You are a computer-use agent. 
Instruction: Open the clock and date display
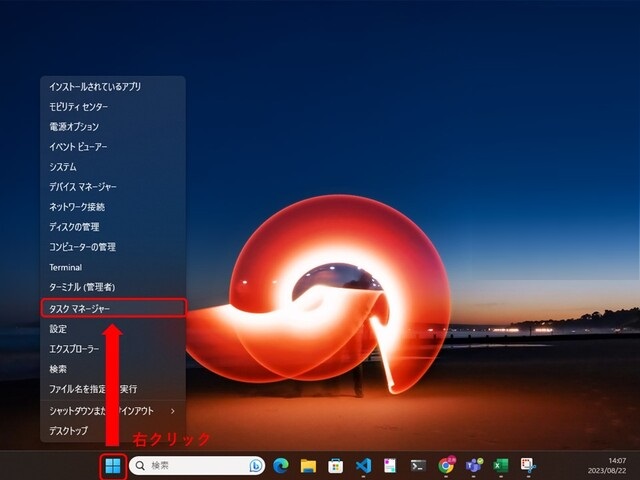click(x=607, y=466)
